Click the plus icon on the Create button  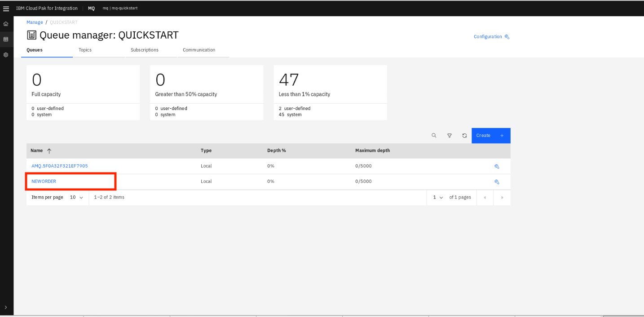[502, 135]
